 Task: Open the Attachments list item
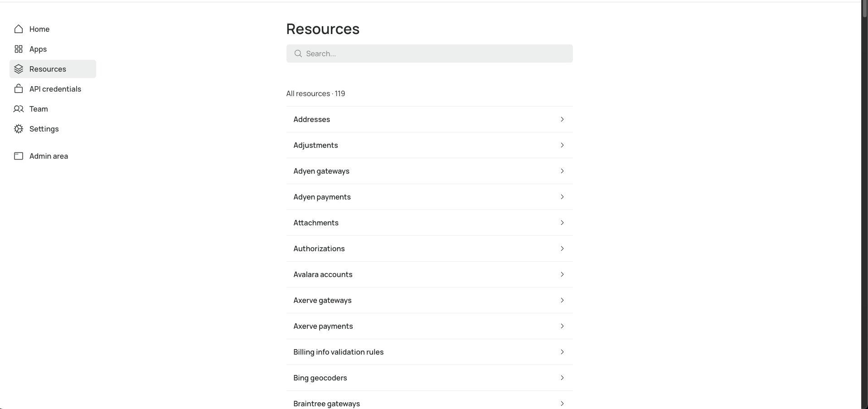pos(429,223)
